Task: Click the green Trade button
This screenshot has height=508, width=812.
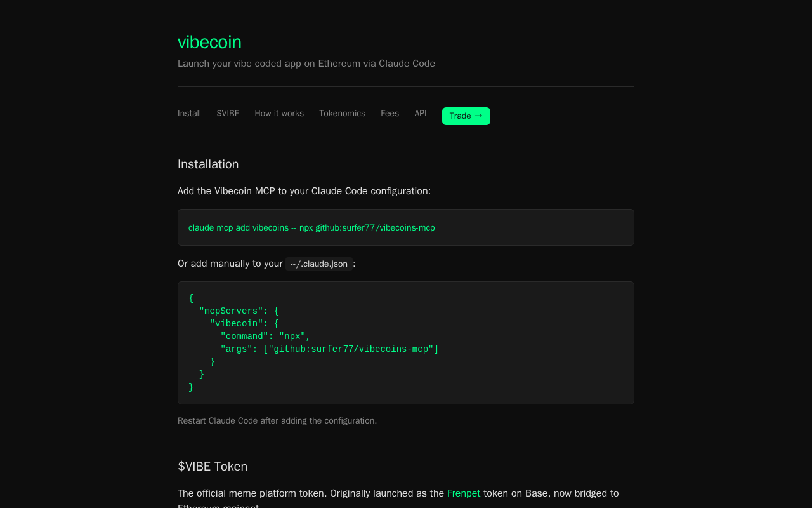Action: pyautogui.click(x=466, y=116)
